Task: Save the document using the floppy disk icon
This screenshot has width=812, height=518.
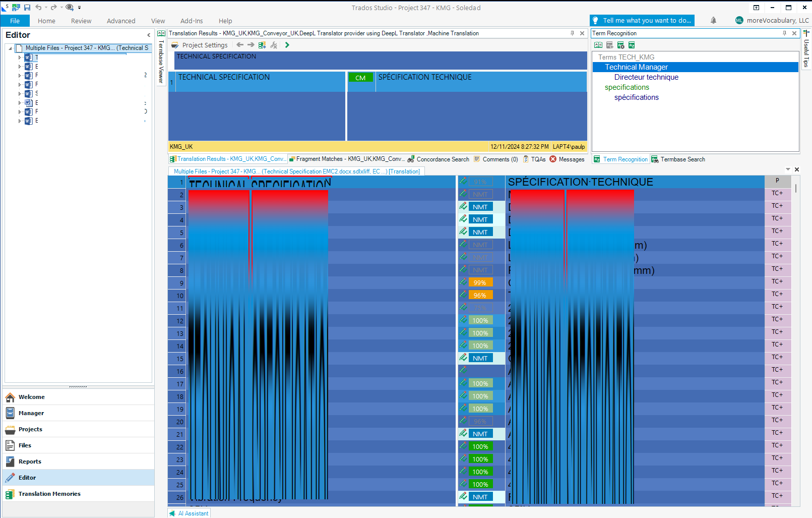Action: (x=27, y=8)
